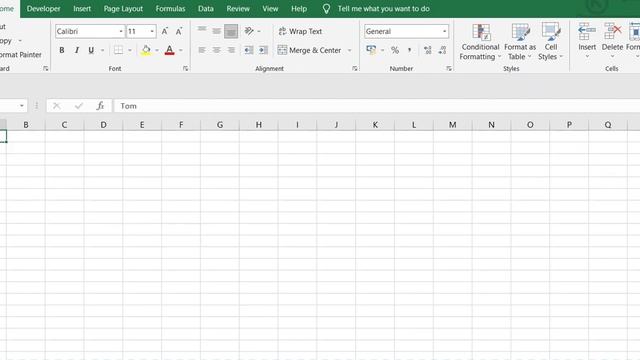Open Merge & Center dropdown arrow
The height and width of the screenshot is (360, 640).
pyautogui.click(x=349, y=50)
